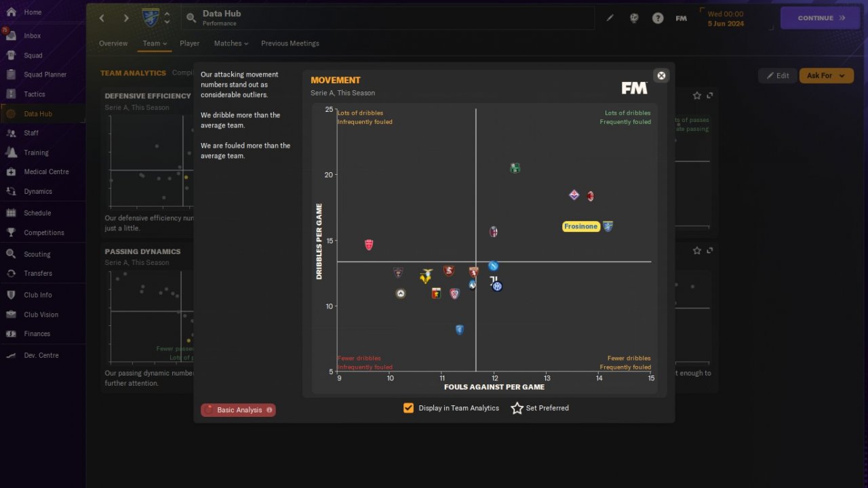Click the FM menu icon in the top bar

tap(682, 18)
